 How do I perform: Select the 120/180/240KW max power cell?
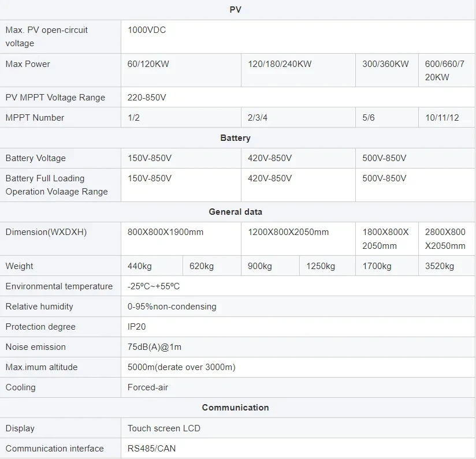[x=280, y=64]
